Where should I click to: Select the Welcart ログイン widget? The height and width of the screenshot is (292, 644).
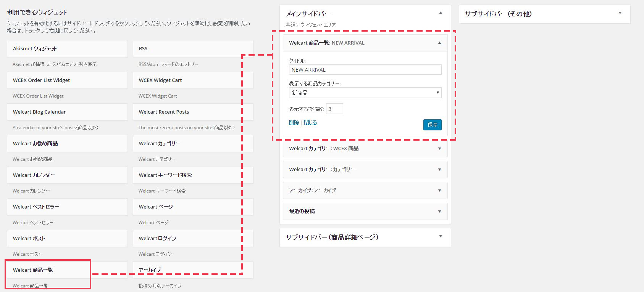click(x=193, y=239)
